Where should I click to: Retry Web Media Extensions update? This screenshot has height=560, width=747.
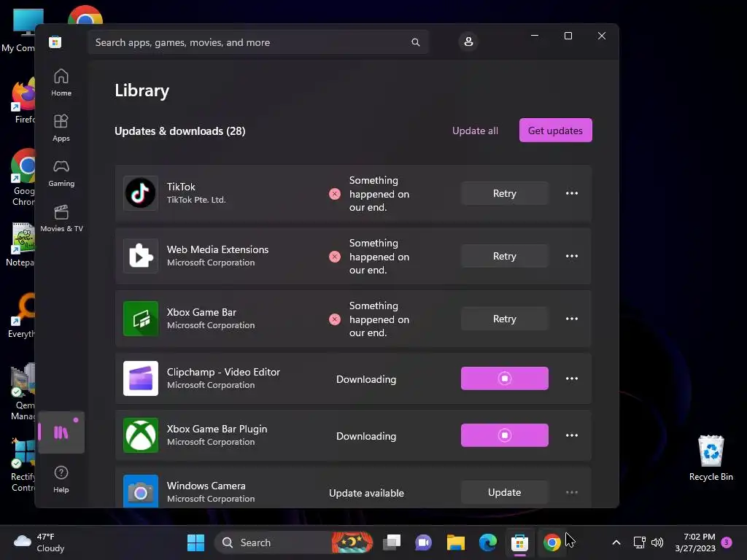click(x=505, y=256)
